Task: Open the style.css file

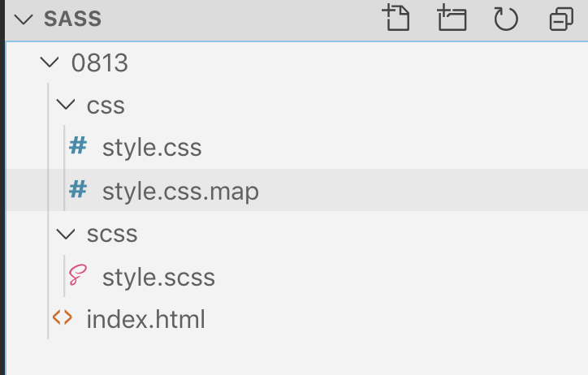Action: 152,148
